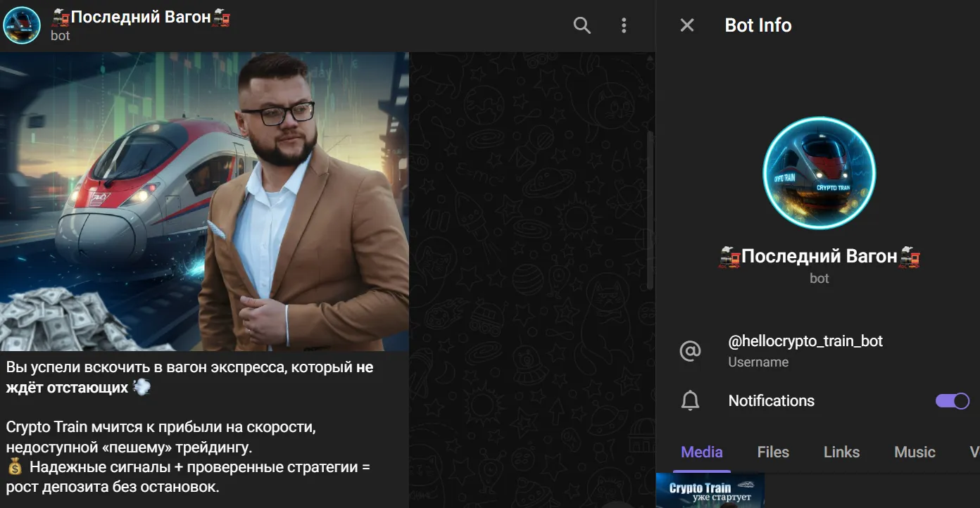Open the large Crypto Train profile picture
This screenshot has height=508, width=980.
coord(819,173)
